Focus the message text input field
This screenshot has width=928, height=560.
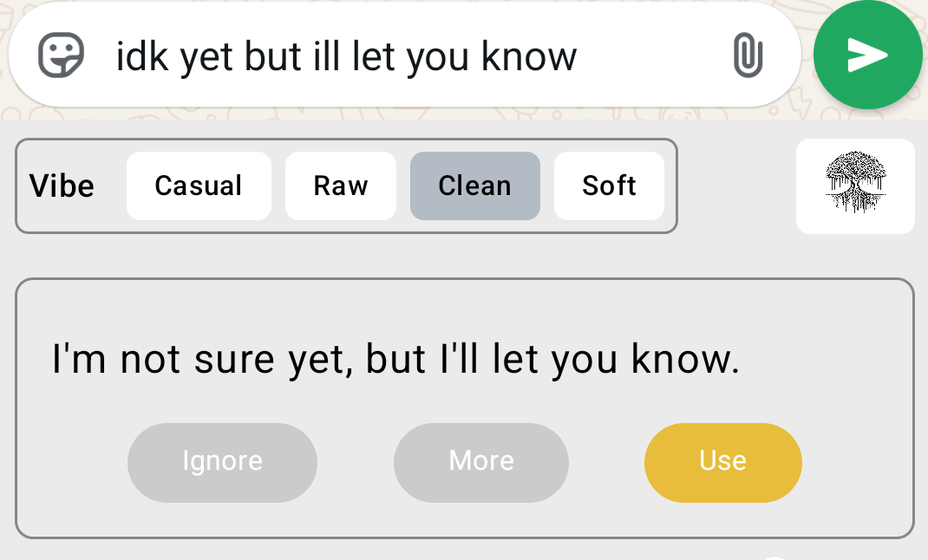(x=650, y=57)
